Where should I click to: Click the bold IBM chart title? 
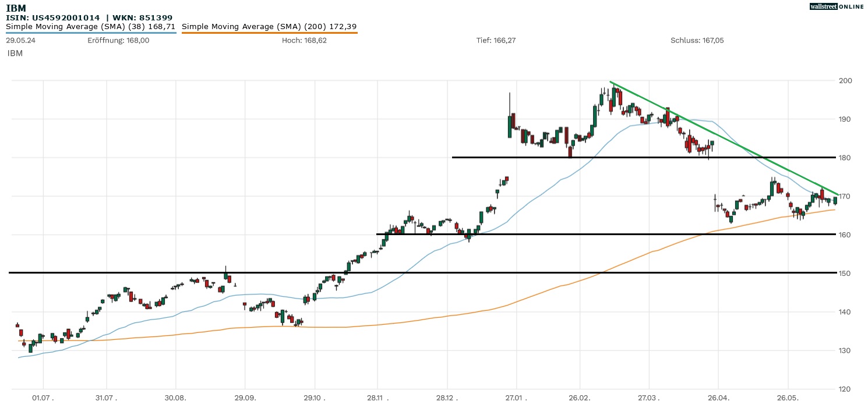coord(16,8)
